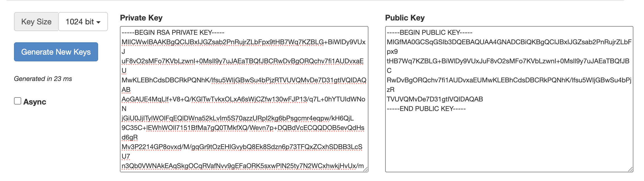Click the private key line starting with Mv3P2214GP8ovxd

point(242,147)
